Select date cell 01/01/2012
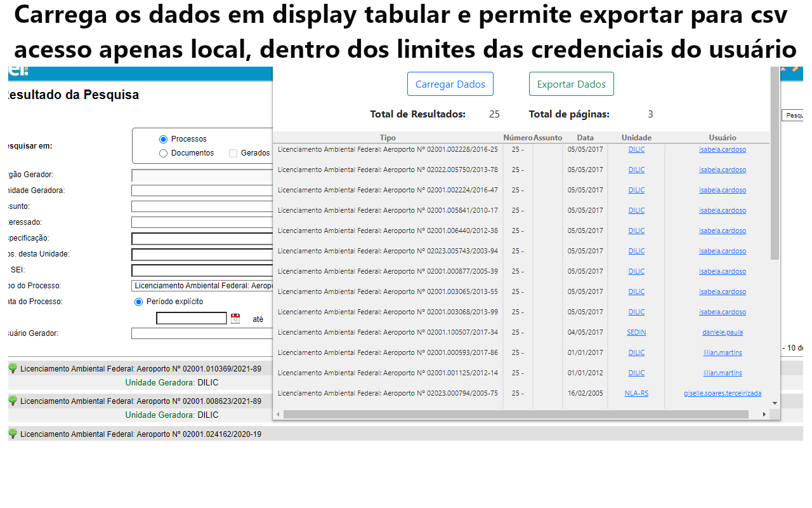Screen dimensions: 812x508 coord(586,373)
